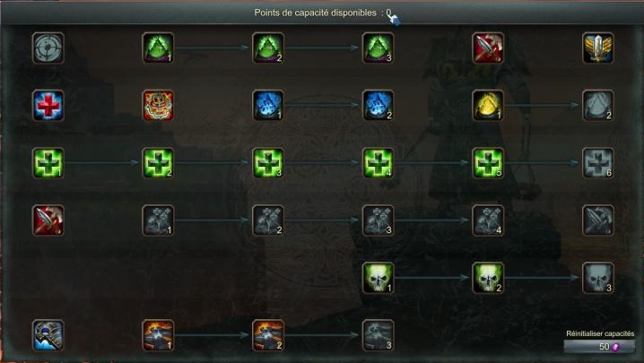This screenshot has height=363, width=644.
Task: Select the locked grey airstrike skill level 3
Action: pos(379,335)
